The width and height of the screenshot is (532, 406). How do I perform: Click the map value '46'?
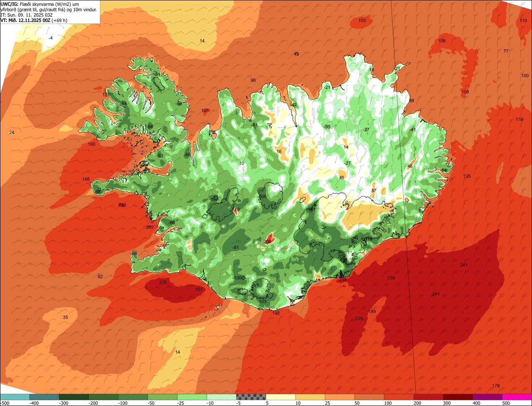(410, 166)
